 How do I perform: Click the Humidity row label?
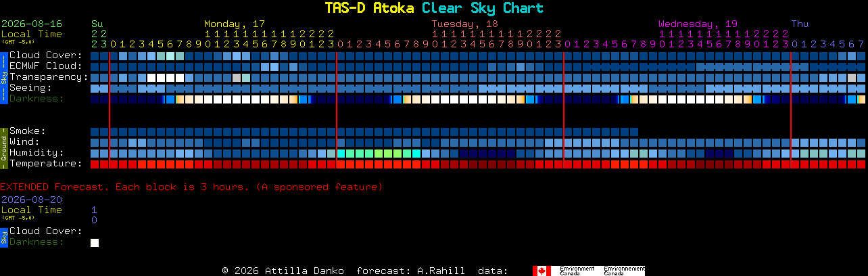pyautogui.click(x=37, y=152)
